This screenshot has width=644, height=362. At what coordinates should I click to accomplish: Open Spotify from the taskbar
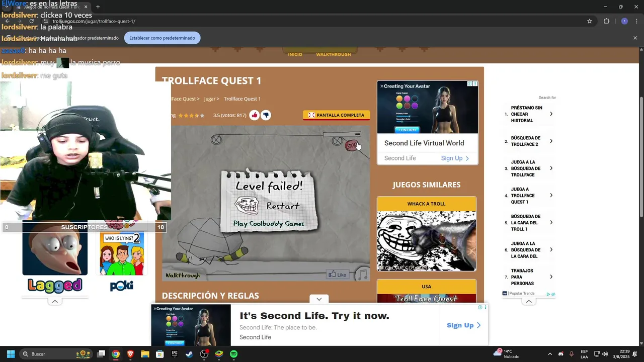234,354
